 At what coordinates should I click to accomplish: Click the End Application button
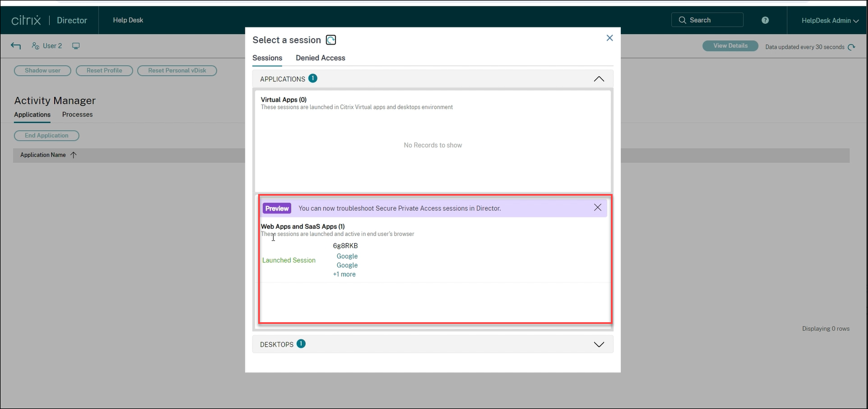46,135
